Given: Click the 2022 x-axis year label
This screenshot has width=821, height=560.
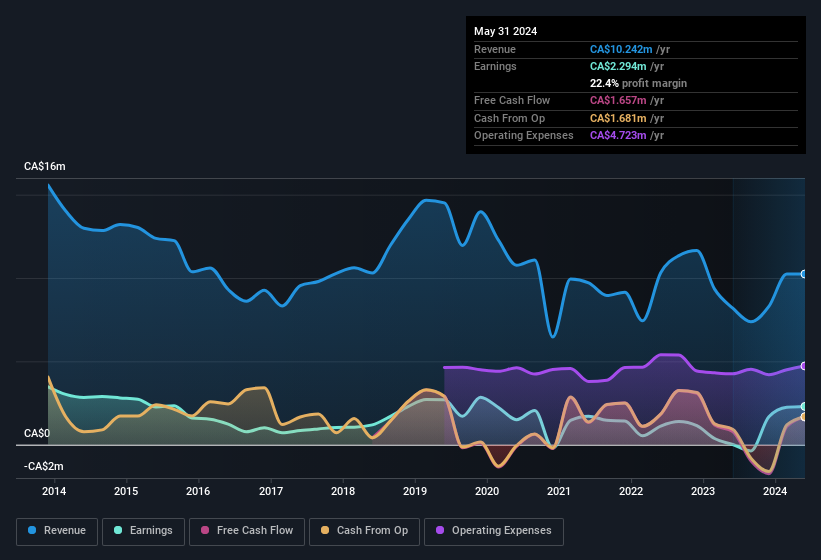Looking at the screenshot, I should click(631, 491).
